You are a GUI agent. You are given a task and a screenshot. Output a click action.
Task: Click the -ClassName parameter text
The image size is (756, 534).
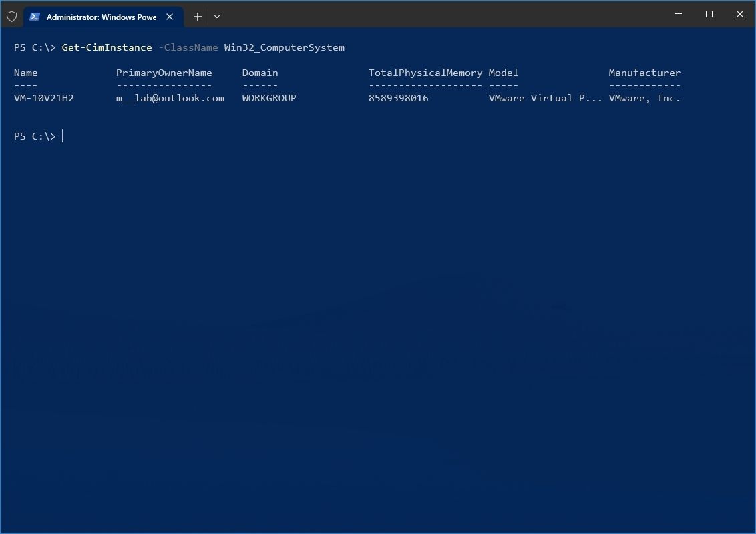coord(189,47)
